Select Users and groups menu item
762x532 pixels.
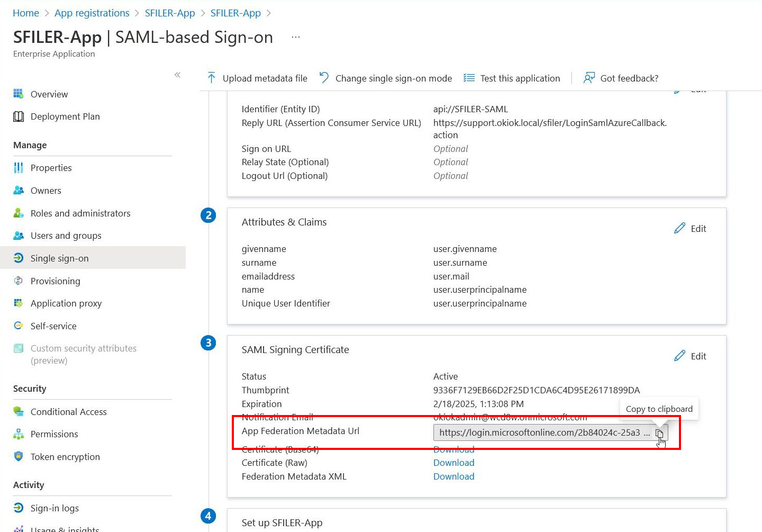coord(66,236)
